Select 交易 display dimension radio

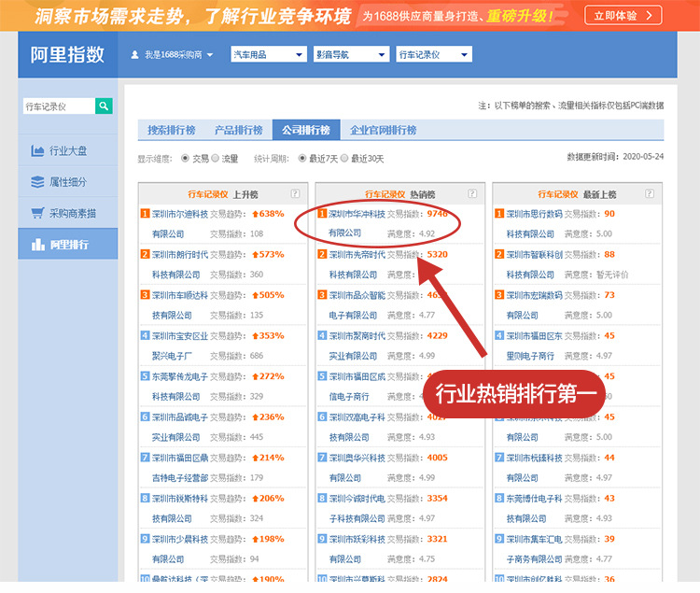[185, 158]
